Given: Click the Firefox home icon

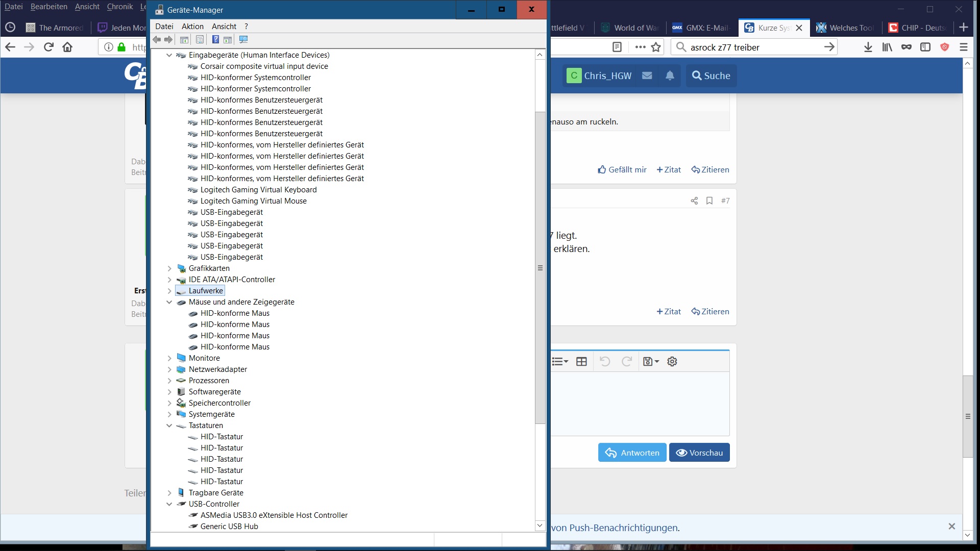Looking at the screenshot, I should (67, 47).
